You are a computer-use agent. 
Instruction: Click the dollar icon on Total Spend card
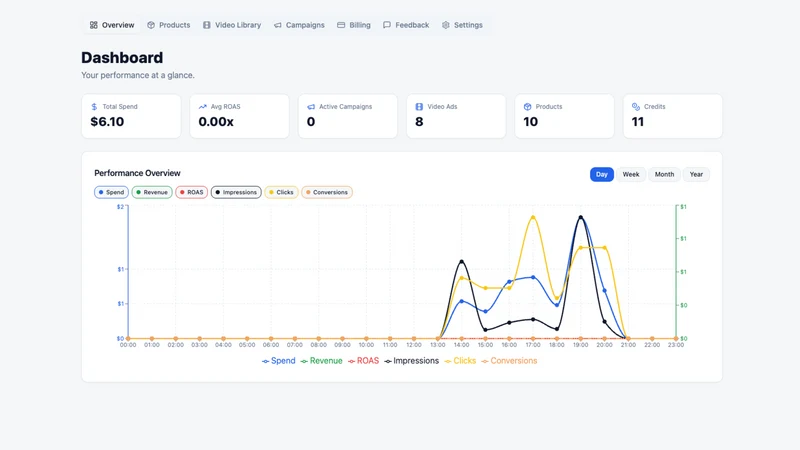click(94, 107)
